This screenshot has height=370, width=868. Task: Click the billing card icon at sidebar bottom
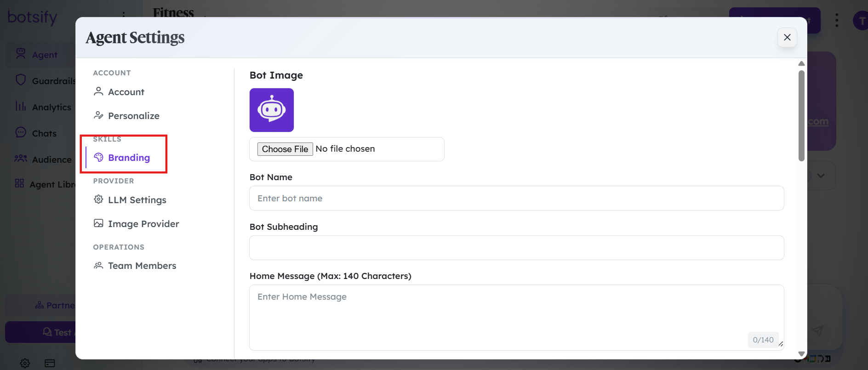50,363
